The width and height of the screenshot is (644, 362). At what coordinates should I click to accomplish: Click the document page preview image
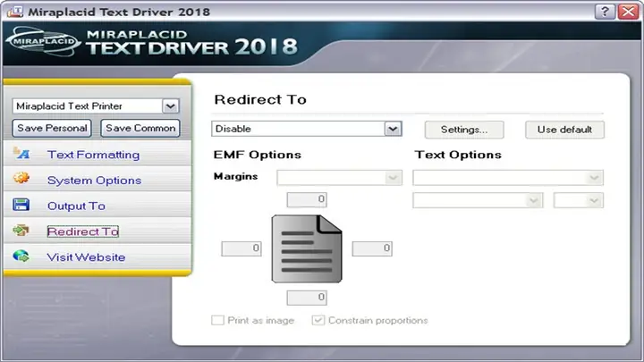[307, 248]
